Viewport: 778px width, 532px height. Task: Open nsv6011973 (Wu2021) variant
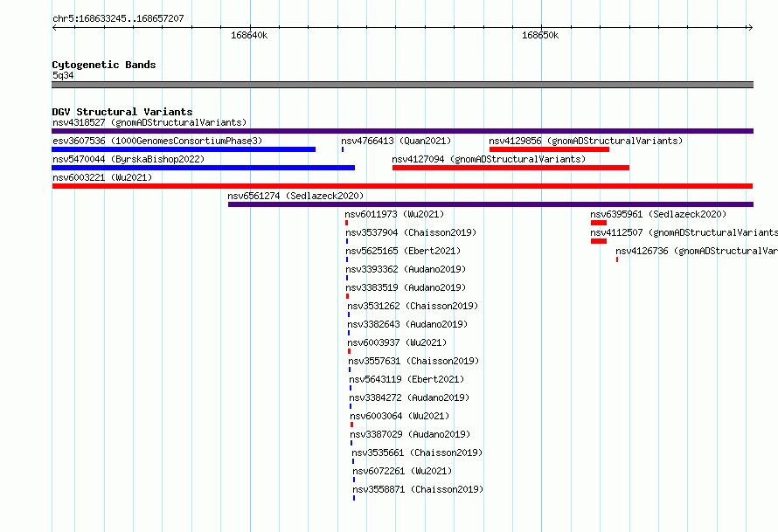394,214
